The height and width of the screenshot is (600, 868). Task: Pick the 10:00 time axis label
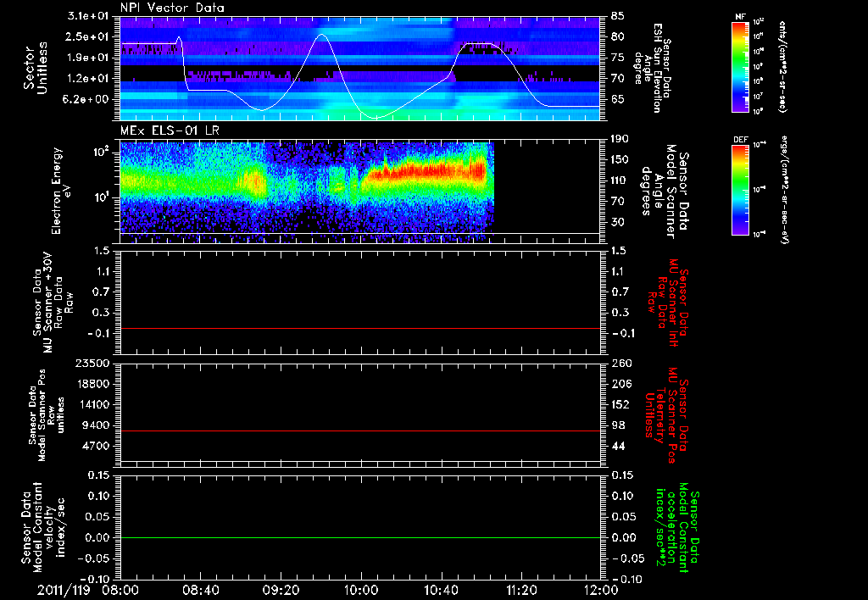[x=361, y=591]
